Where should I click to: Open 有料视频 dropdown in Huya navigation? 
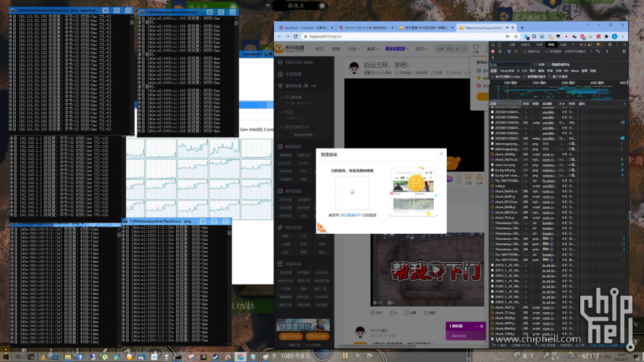[397, 49]
